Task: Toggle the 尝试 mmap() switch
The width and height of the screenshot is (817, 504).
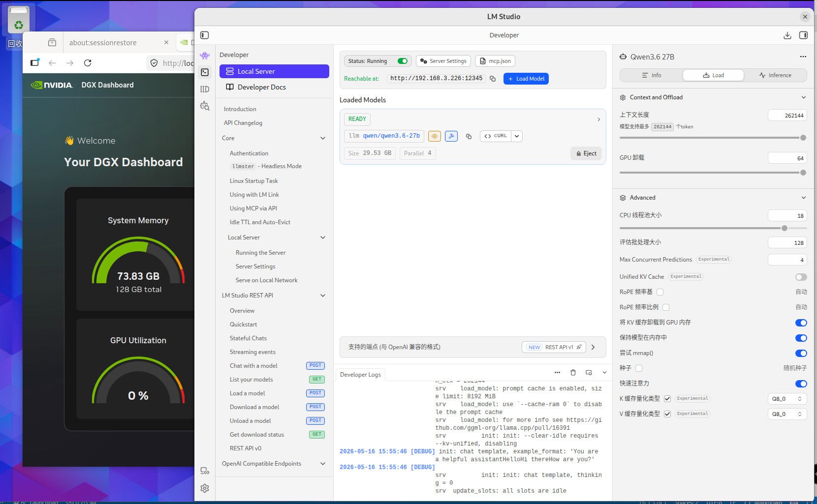Action: point(801,353)
